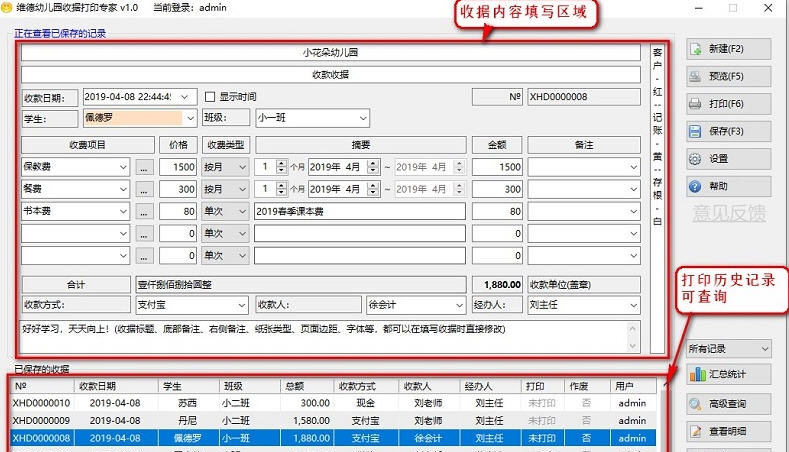Click the 丹尼 student cell
Image resolution: width=789 pixels, height=452 pixels.
188,420
